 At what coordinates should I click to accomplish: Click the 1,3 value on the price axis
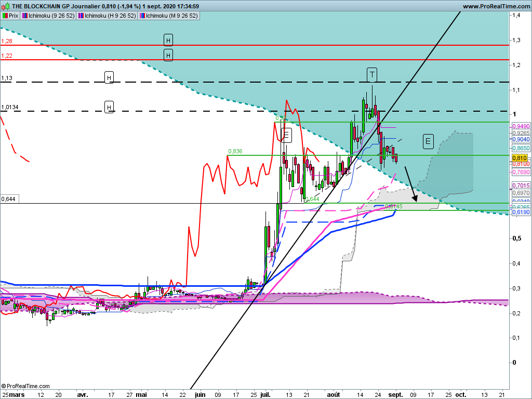pyautogui.click(x=516, y=40)
